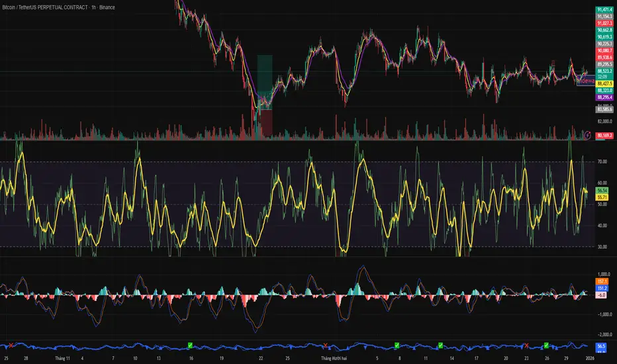The width and height of the screenshot is (617, 364).
Task: Click date 28 on the time axis
Action: point(26,359)
